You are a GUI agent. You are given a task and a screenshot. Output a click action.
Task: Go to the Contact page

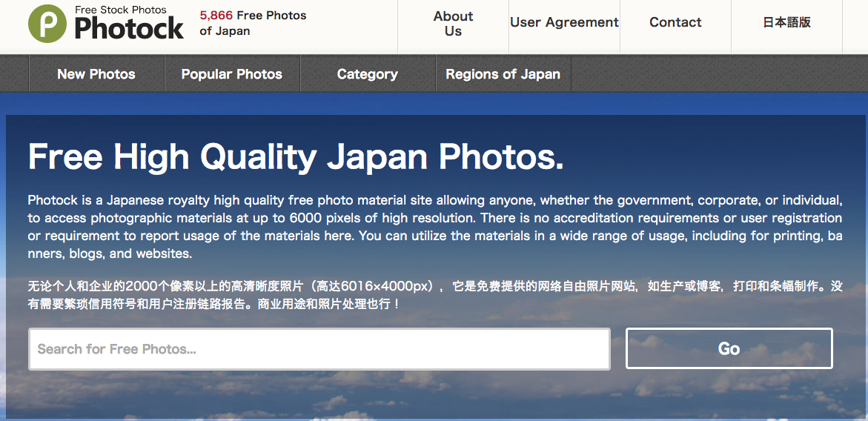tap(675, 23)
